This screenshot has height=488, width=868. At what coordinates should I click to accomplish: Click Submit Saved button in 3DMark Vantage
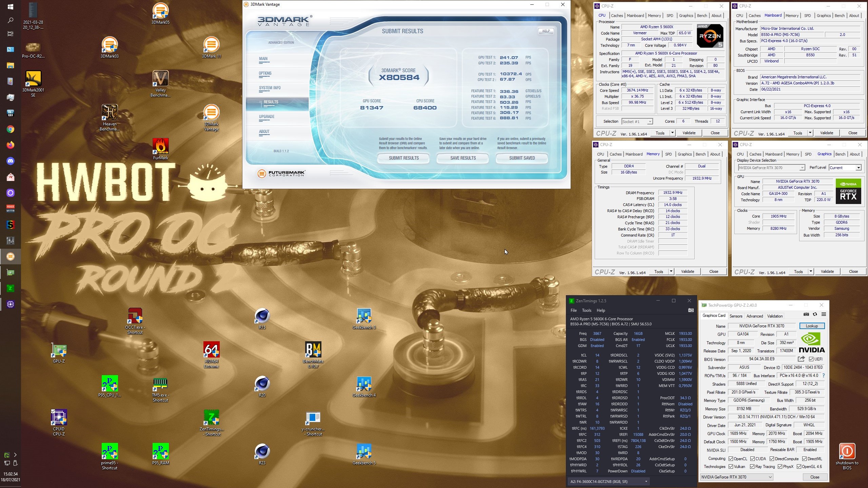(x=522, y=158)
